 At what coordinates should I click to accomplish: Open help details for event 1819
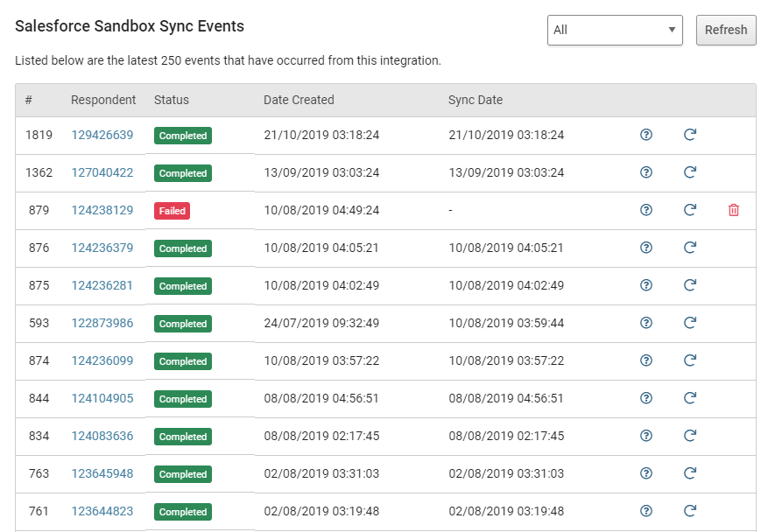646,135
